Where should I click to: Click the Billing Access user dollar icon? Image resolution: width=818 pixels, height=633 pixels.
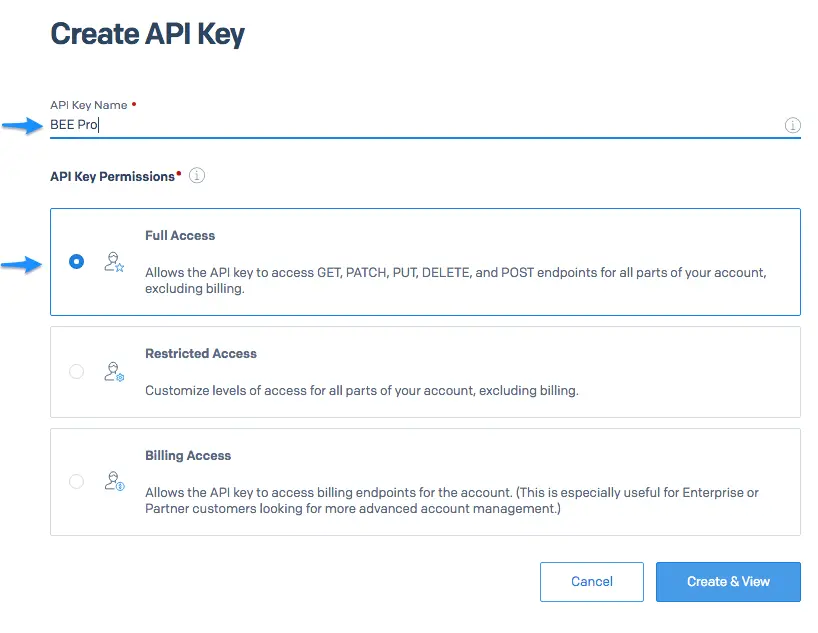click(114, 481)
